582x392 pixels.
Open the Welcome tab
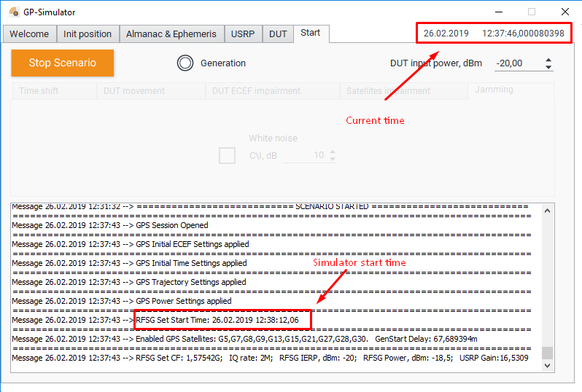(x=29, y=34)
